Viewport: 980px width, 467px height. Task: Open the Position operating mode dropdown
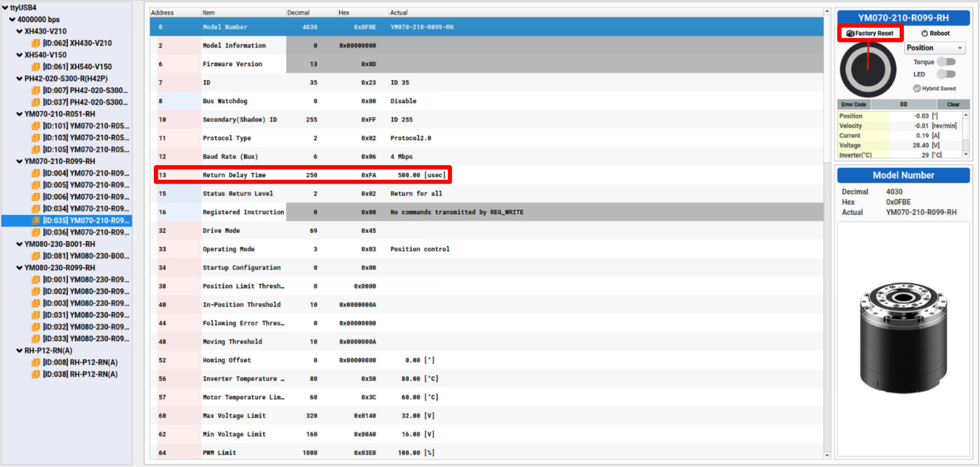[934, 48]
